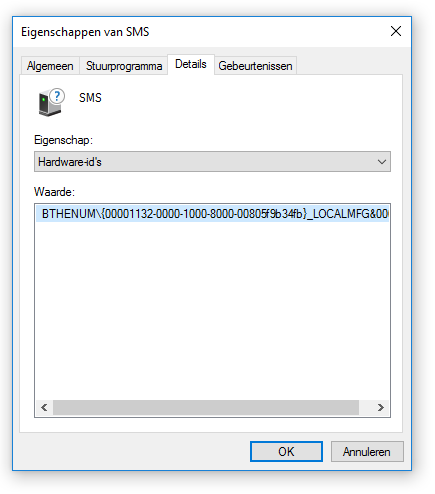Click the dialog title Eigenschappen van SMS
The image size is (435, 494).
(85, 32)
